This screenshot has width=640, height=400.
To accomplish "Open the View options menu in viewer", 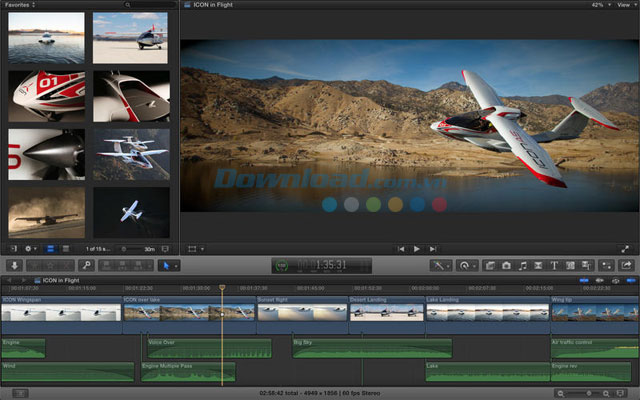I will point(624,5).
